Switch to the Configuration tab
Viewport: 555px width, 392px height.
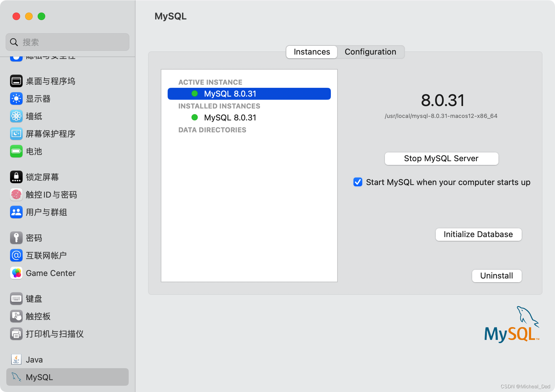click(370, 52)
